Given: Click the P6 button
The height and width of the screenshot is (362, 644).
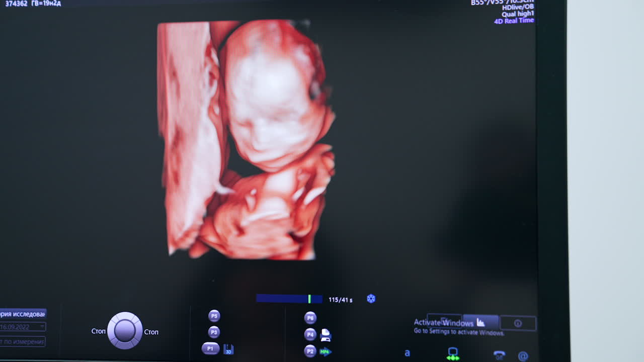Looking at the screenshot, I should pyautogui.click(x=310, y=318).
